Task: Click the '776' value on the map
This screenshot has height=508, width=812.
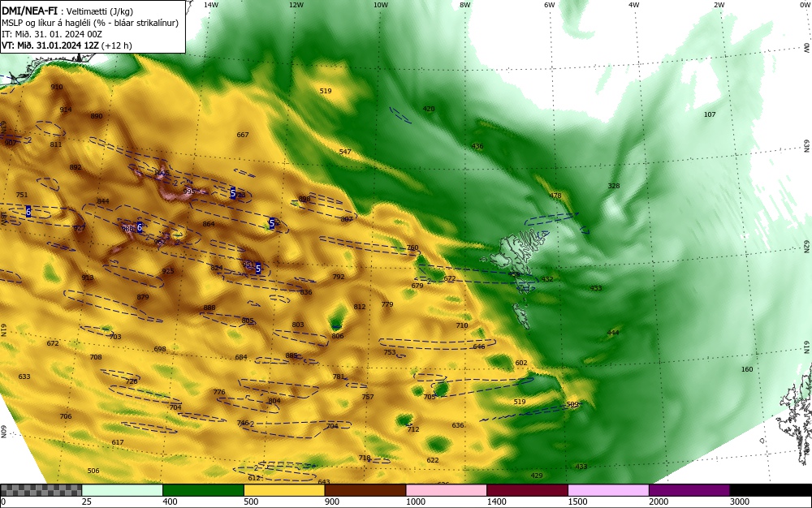Action: (219, 392)
